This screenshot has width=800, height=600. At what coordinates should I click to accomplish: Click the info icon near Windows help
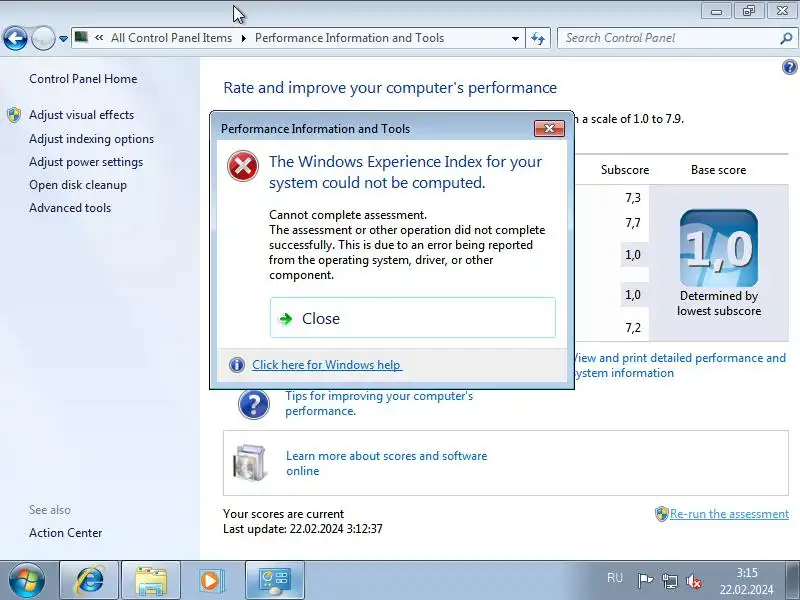coord(237,365)
